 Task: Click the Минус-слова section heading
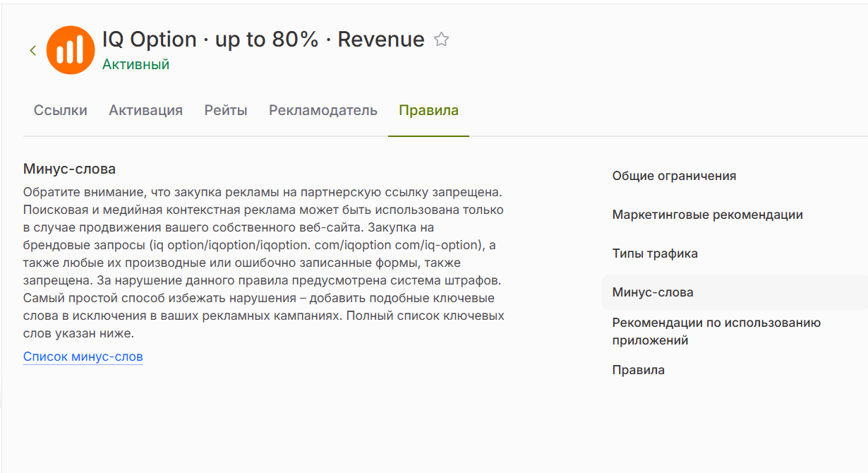pyautogui.click(x=69, y=169)
